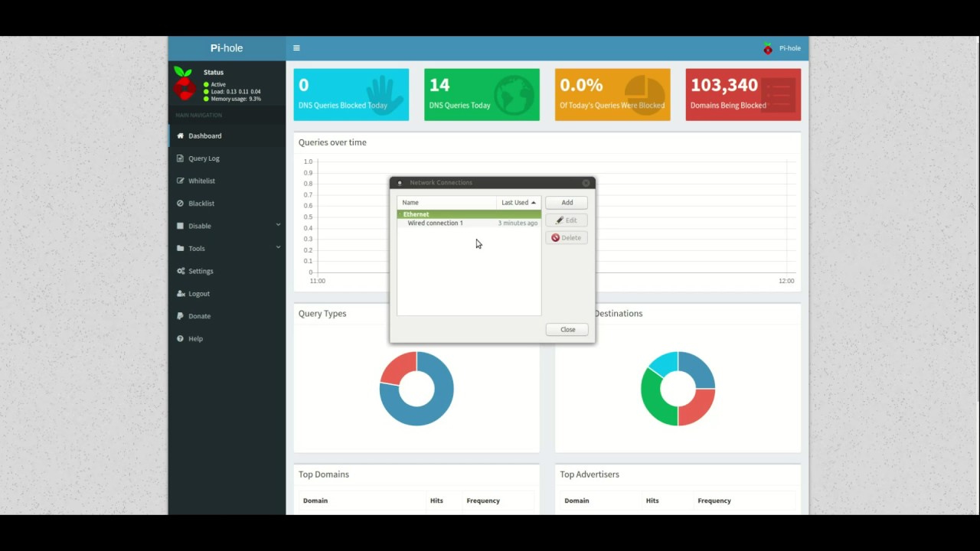The image size is (980, 551).
Task: Click the Query Types heading
Action: tap(322, 314)
